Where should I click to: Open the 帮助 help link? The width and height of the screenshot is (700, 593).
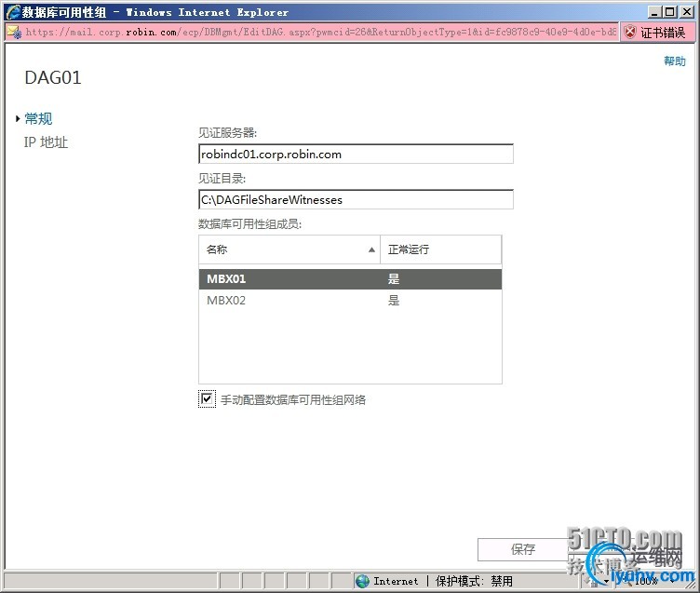tap(675, 61)
